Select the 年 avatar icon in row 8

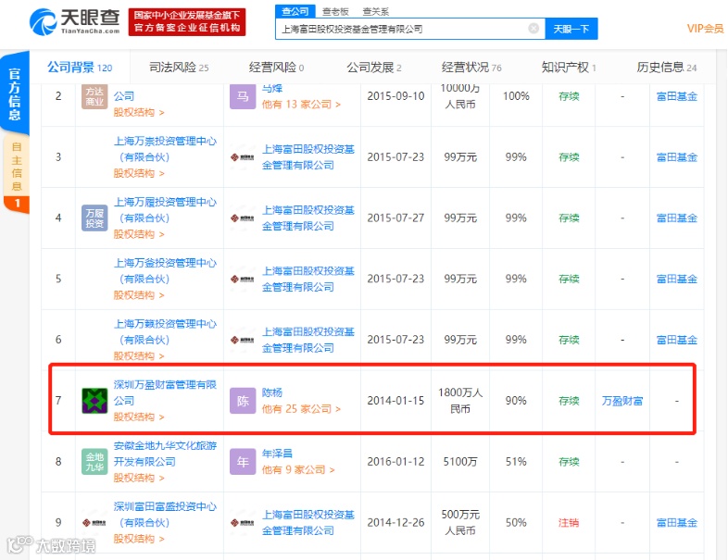pos(243,462)
